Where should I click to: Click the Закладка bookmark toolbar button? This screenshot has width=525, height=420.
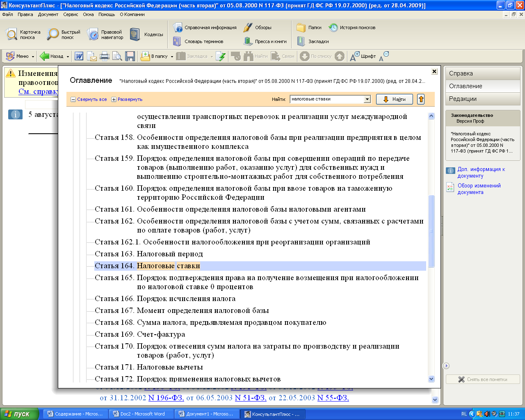click(x=192, y=56)
